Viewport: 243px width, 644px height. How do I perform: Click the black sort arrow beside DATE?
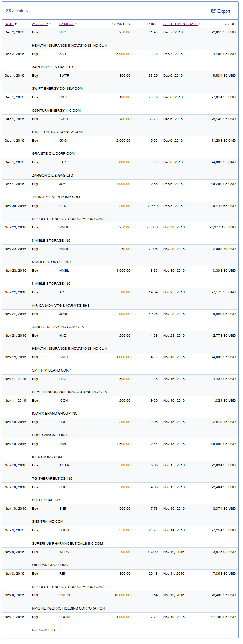[x=16, y=24]
